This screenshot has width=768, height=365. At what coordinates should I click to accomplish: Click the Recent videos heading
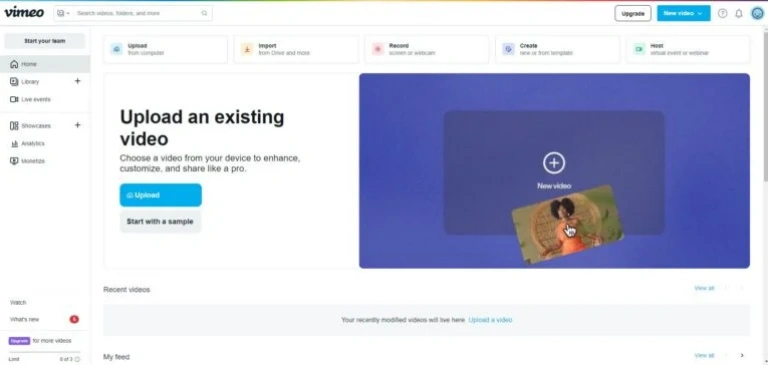click(x=127, y=290)
